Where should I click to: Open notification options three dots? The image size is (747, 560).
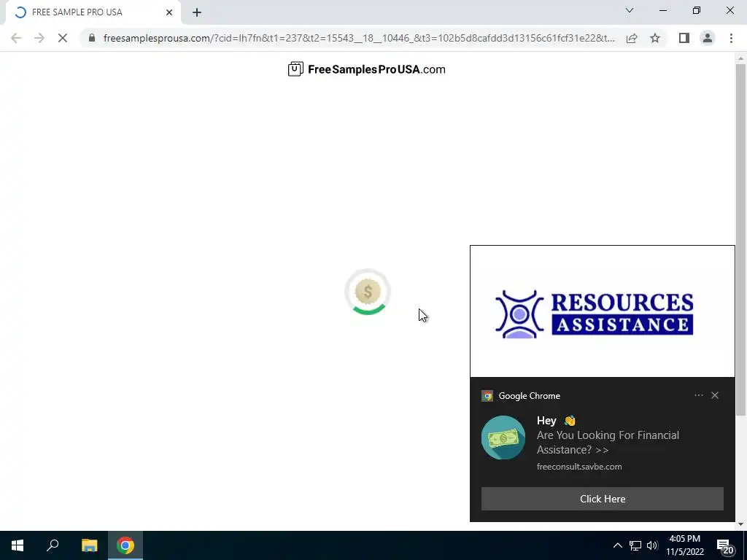point(698,395)
